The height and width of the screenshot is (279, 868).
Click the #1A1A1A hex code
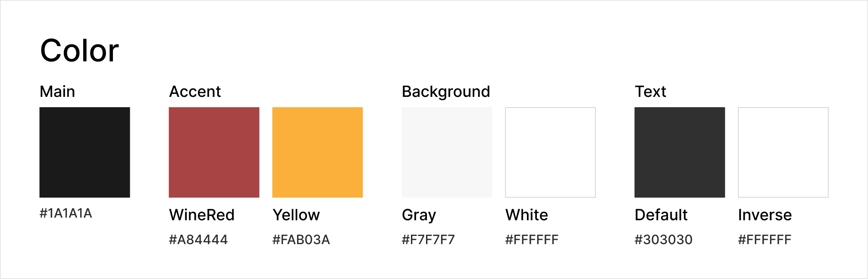[x=66, y=214]
